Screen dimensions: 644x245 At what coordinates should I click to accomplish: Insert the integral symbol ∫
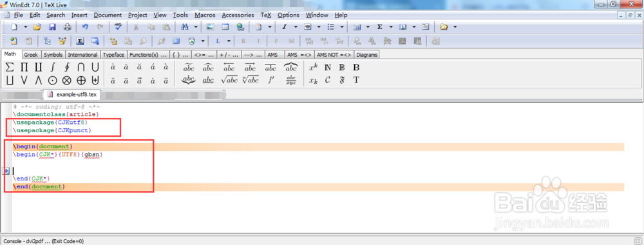pyautogui.click(x=53, y=68)
